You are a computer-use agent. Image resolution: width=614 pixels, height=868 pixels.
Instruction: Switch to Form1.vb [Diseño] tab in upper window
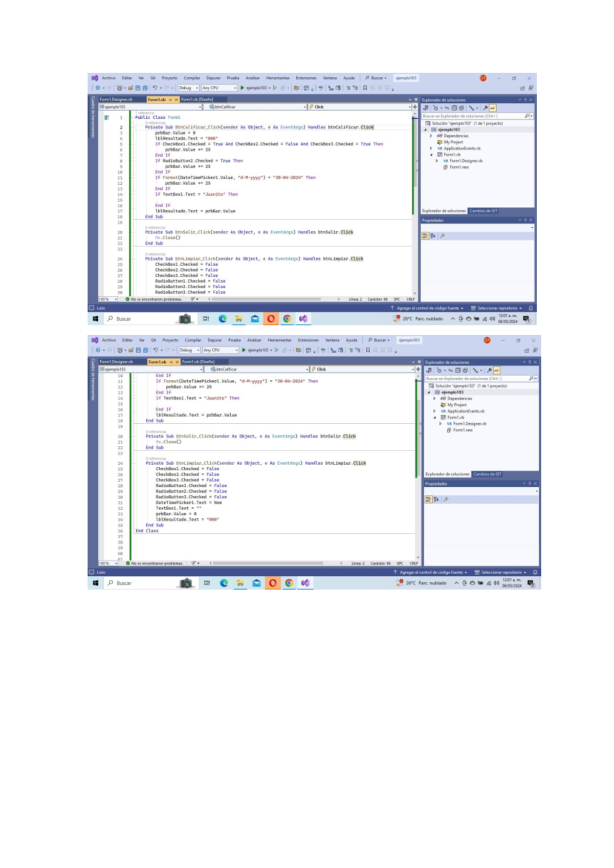click(x=198, y=100)
